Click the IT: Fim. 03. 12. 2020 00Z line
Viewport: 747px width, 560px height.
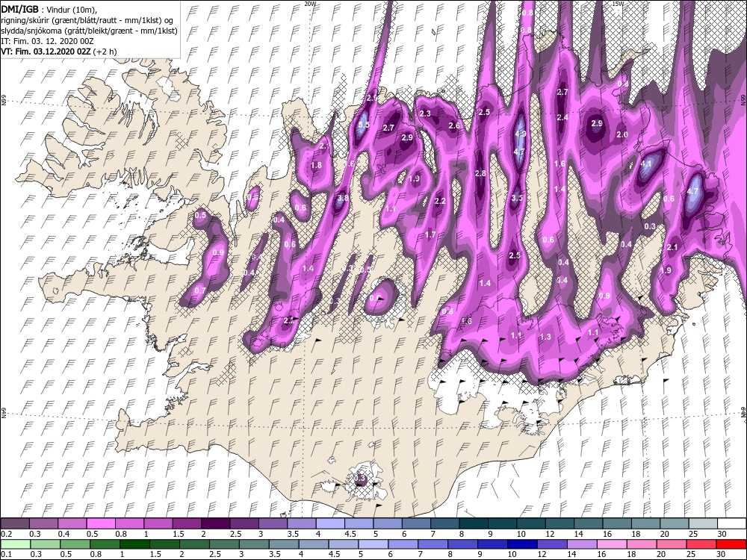pyautogui.click(x=47, y=41)
